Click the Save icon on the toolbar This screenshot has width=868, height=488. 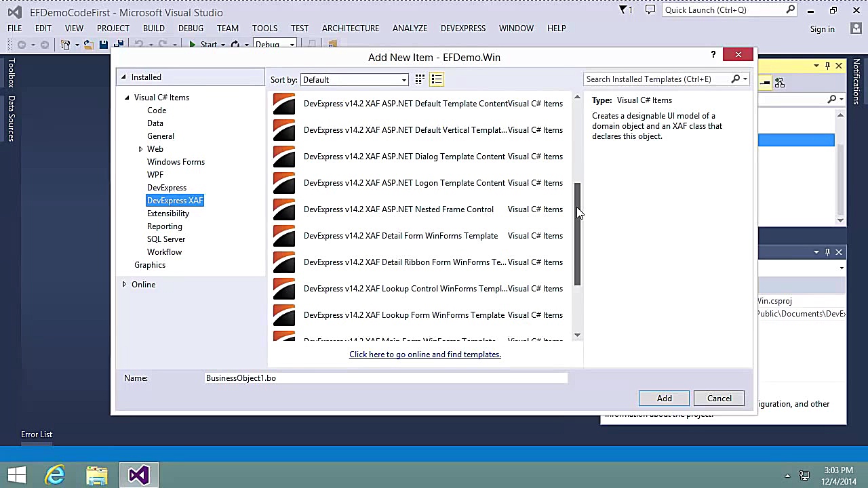[x=103, y=43]
